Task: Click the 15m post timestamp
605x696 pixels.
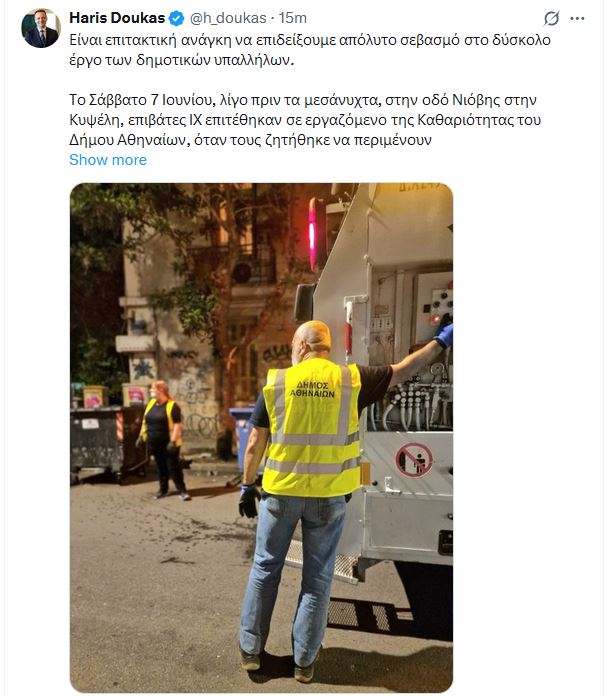Action: click(x=293, y=18)
